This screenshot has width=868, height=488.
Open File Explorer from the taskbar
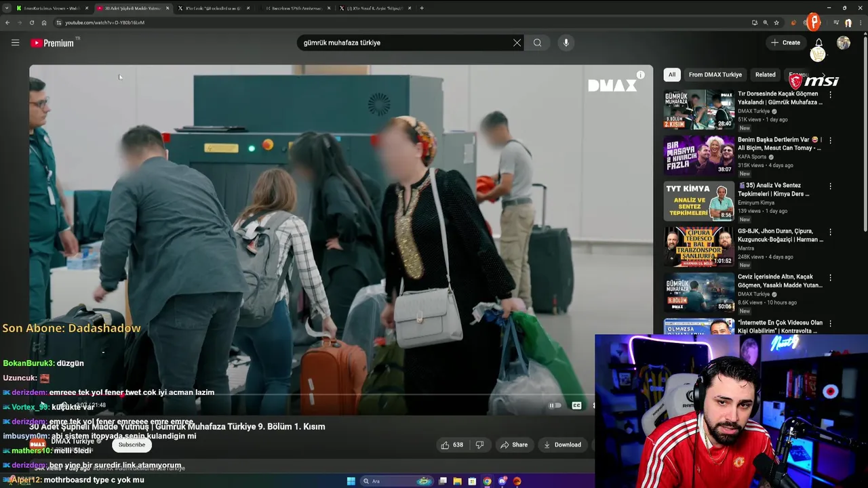[x=457, y=481]
